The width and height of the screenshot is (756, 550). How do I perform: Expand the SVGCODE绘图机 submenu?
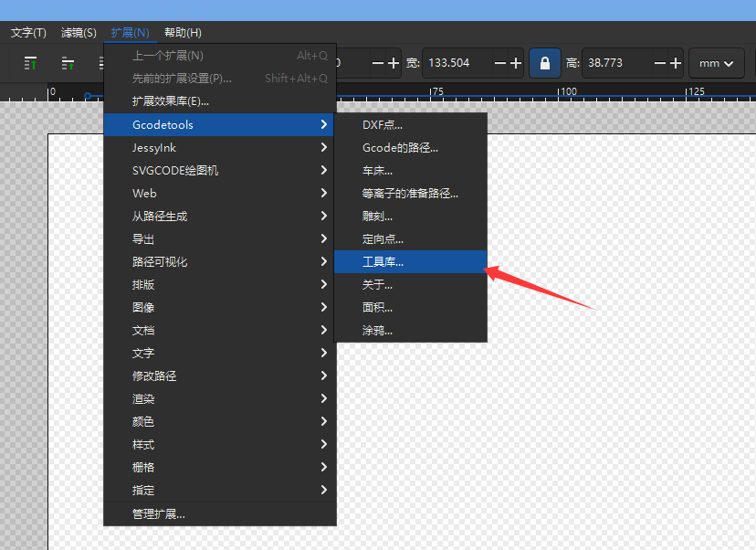(219, 171)
